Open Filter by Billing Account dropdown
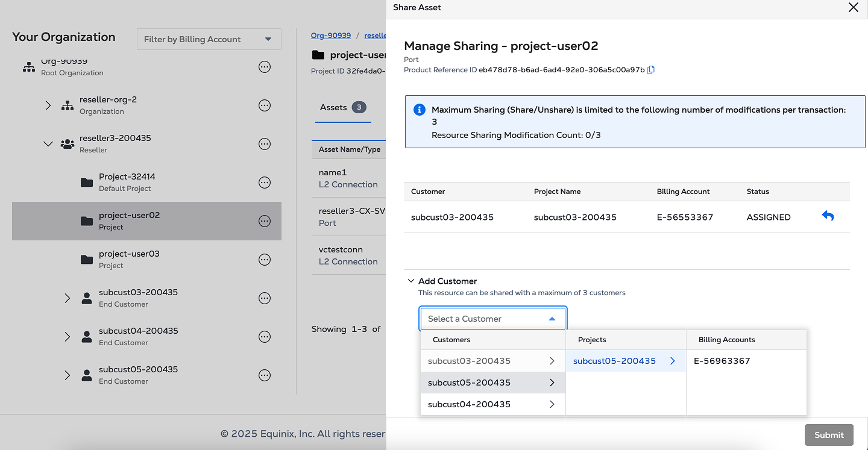868x450 pixels. pos(209,39)
